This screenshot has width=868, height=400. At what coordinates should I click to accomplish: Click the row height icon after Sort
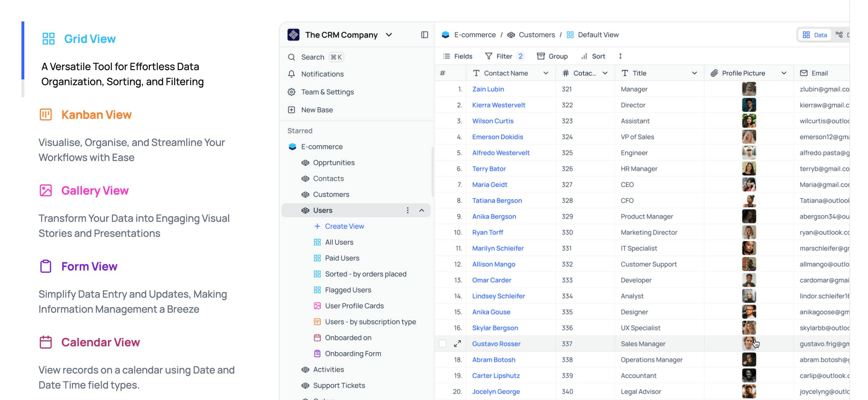pyautogui.click(x=620, y=56)
